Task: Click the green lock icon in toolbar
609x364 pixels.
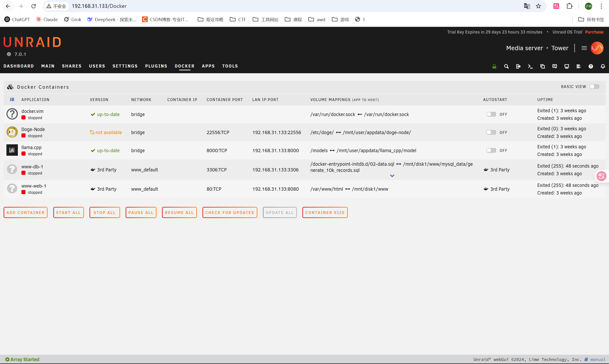Action: click(x=494, y=66)
